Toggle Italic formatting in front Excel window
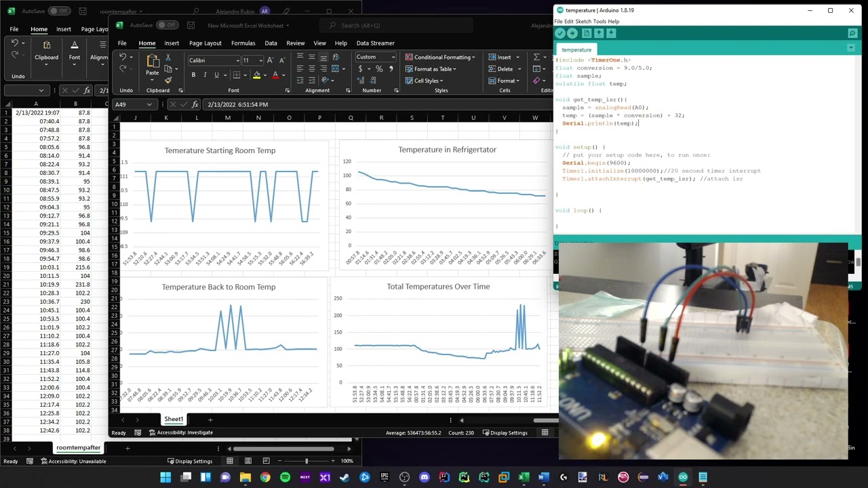The height and width of the screenshot is (488, 868). pyautogui.click(x=205, y=75)
